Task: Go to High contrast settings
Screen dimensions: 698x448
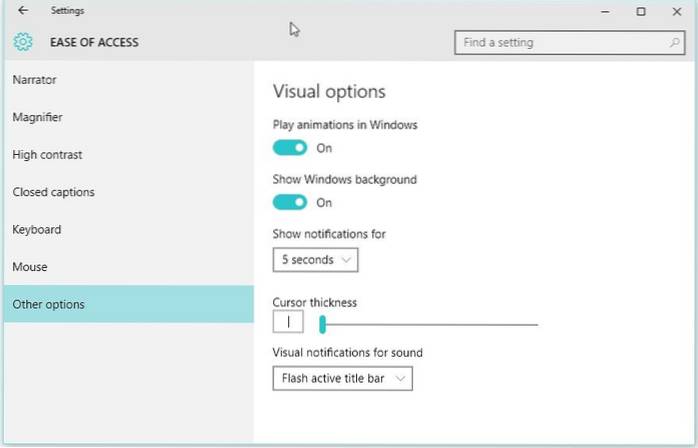Action: point(47,155)
